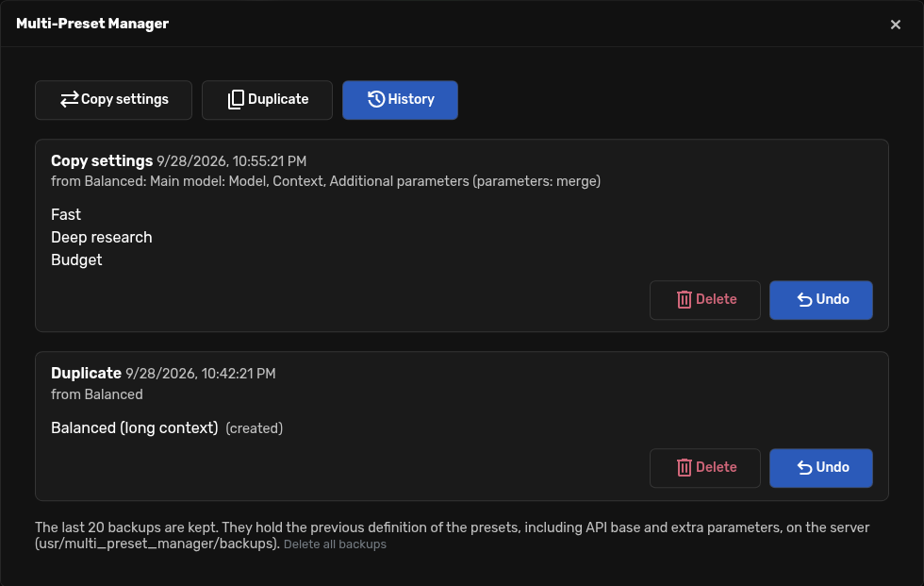This screenshot has height=586, width=924.
Task: Switch to the Duplicate tab
Action: pyautogui.click(x=267, y=100)
